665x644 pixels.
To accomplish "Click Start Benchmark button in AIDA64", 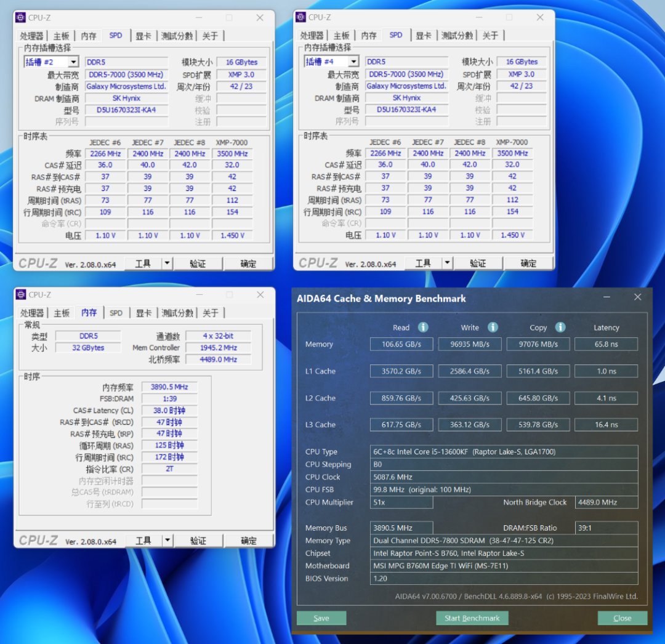I will [x=472, y=618].
